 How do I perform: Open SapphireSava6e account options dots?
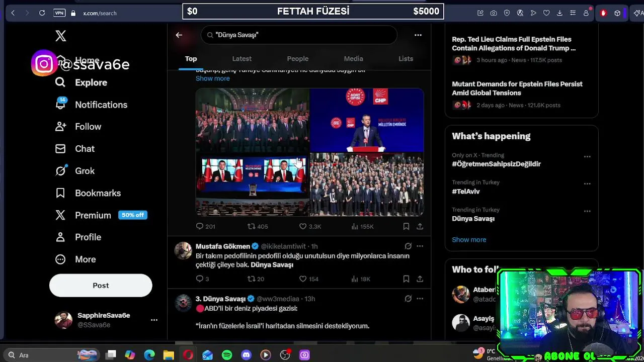coord(154,320)
